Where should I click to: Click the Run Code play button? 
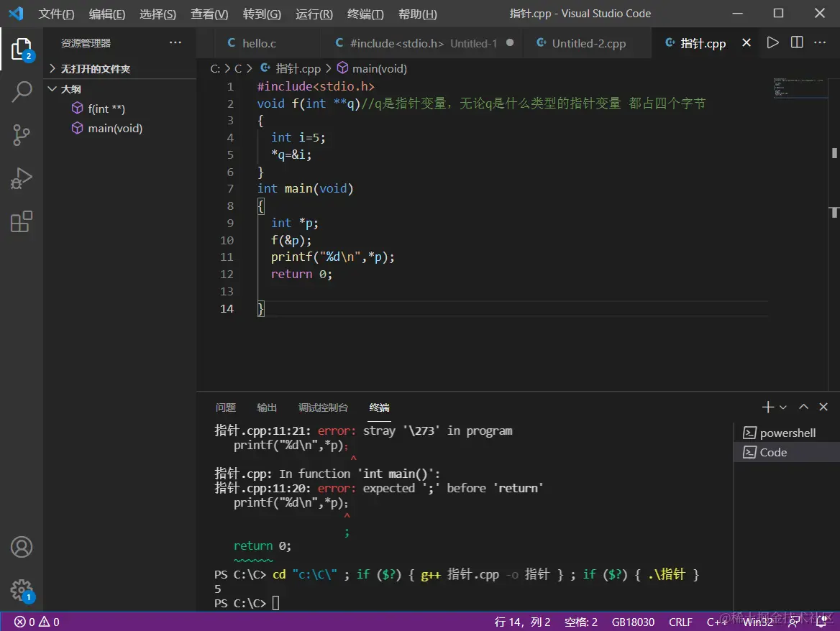(772, 43)
